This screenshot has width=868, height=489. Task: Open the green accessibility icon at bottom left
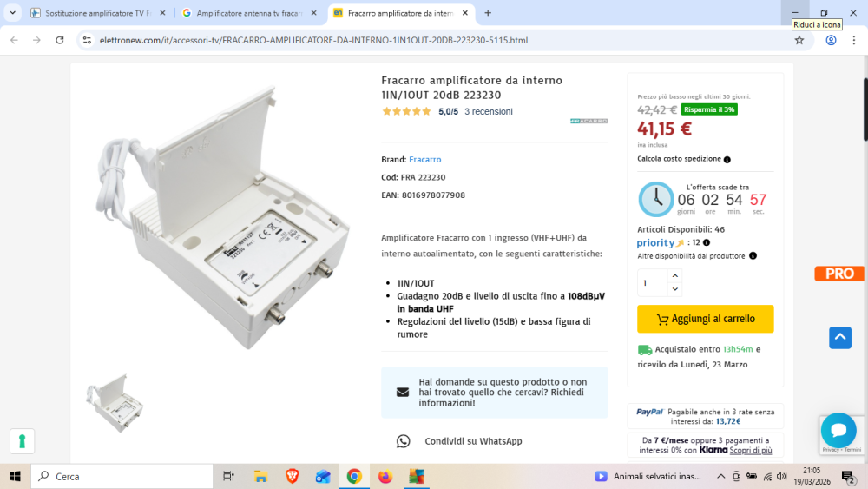click(x=23, y=441)
